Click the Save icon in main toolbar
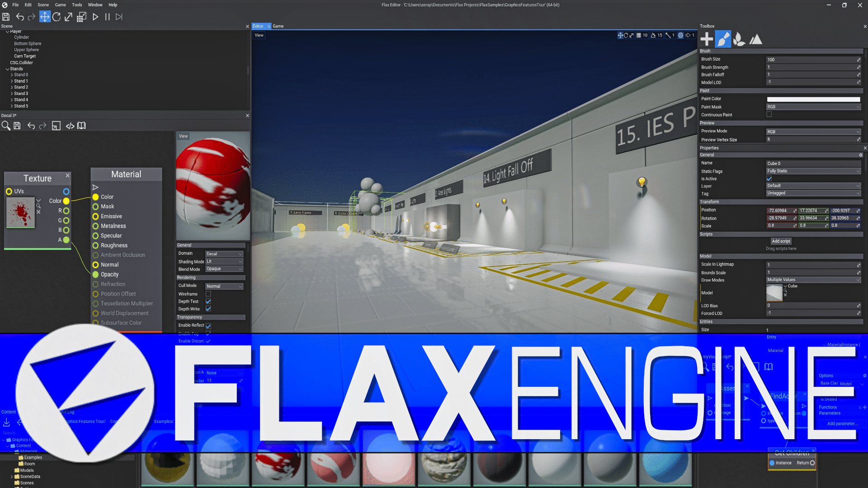Viewport: 868px width, 488px height. pyautogui.click(x=6, y=17)
